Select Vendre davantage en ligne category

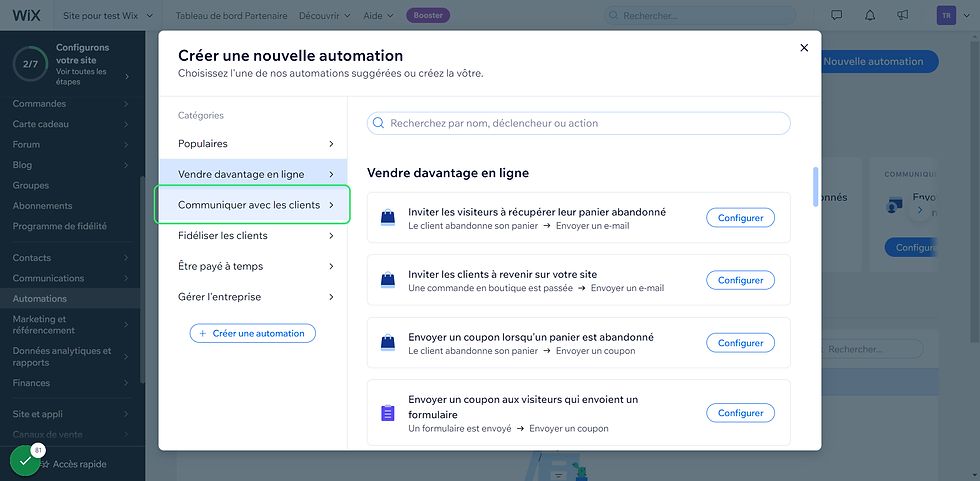point(253,174)
